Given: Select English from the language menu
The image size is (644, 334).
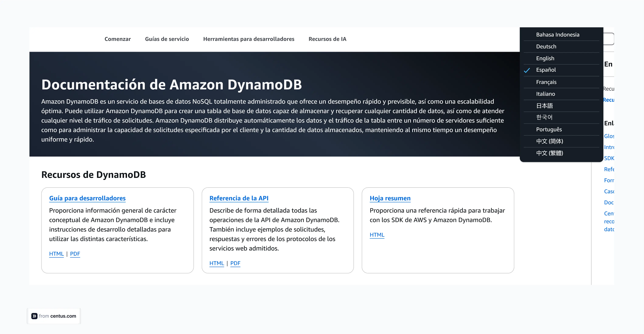Looking at the screenshot, I should [545, 58].
